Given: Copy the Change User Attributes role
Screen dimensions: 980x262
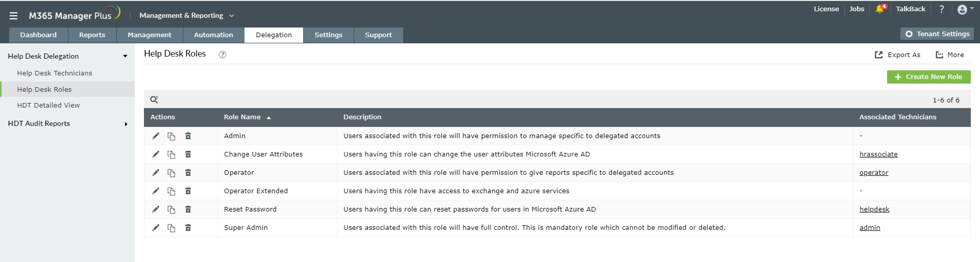Looking at the screenshot, I should (171, 154).
